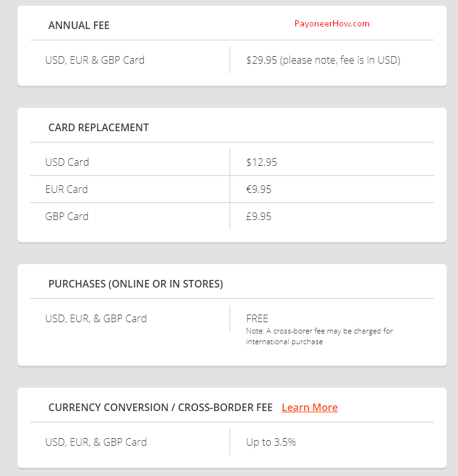The width and height of the screenshot is (458, 476).
Task: Click the £9.95 replacement fee value
Action: pos(259,216)
